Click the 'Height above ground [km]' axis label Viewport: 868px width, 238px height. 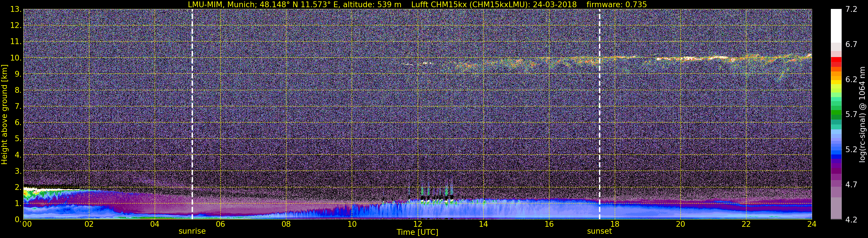tap(4, 114)
